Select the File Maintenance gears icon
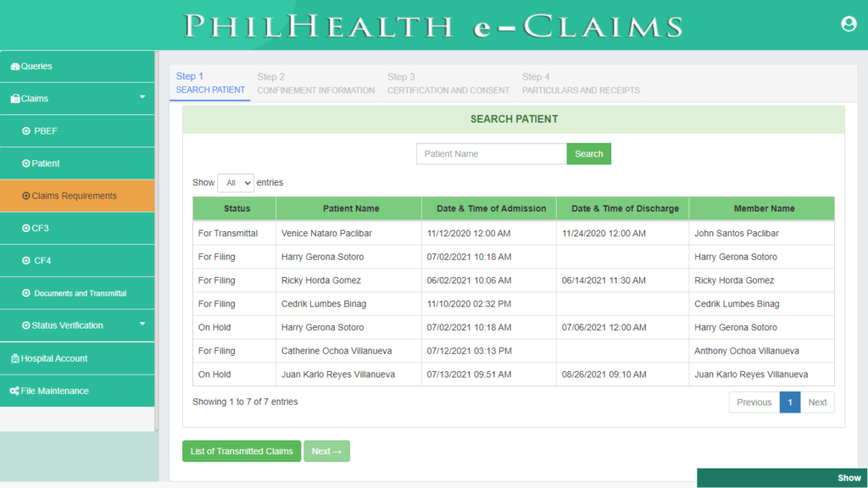868x488 pixels. click(x=14, y=391)
